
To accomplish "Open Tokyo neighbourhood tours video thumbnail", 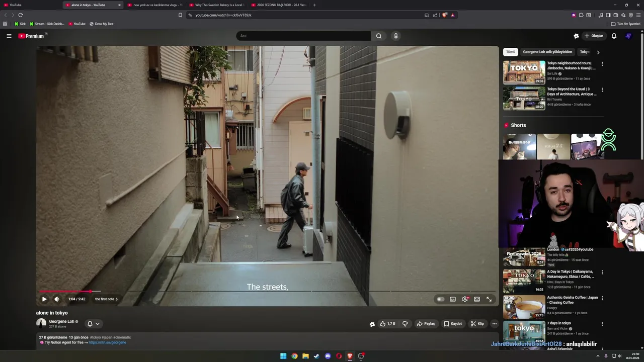I will [524, 72].
